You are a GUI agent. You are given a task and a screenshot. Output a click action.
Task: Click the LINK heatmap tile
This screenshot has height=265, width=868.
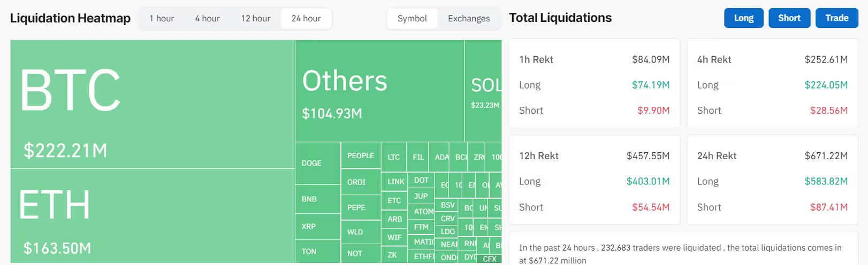pos(394,182)
